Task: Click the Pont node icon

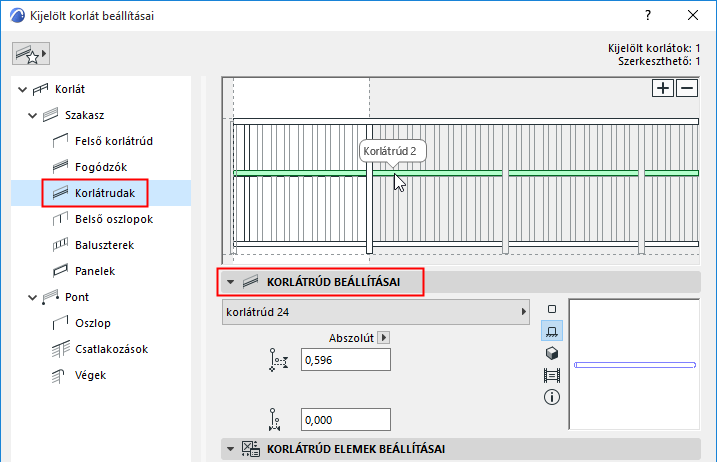Action: tap(51, 297)
